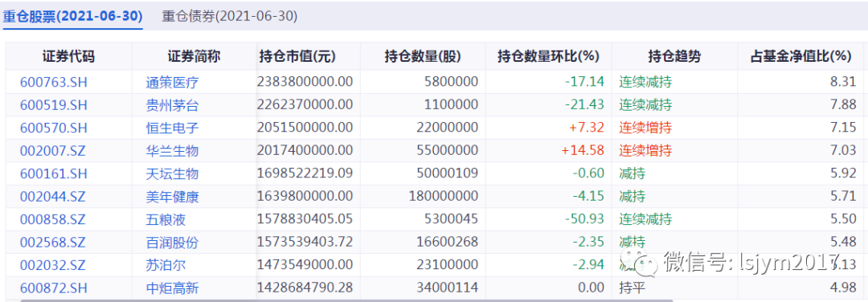The width and height of the screenshot is (868, 302).
Task: Open stock code 600519.SH link
Action: pyautogui.click(x=54, y=104)
